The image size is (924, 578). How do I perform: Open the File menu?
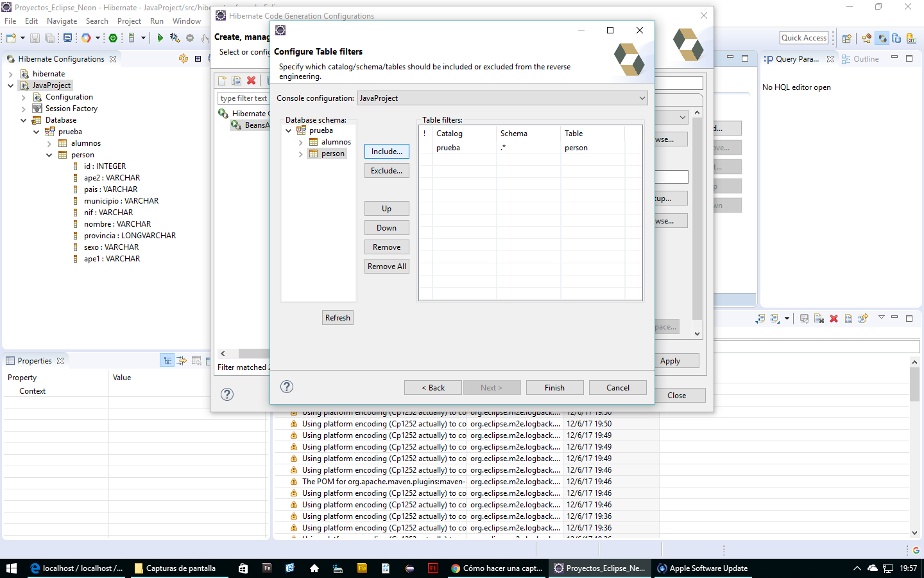coord(11,21)
